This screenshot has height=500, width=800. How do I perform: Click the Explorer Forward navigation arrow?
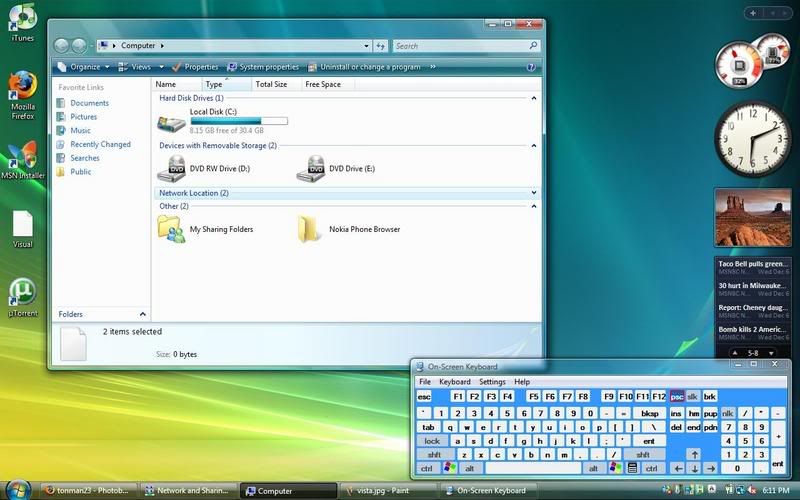[79, 45]
